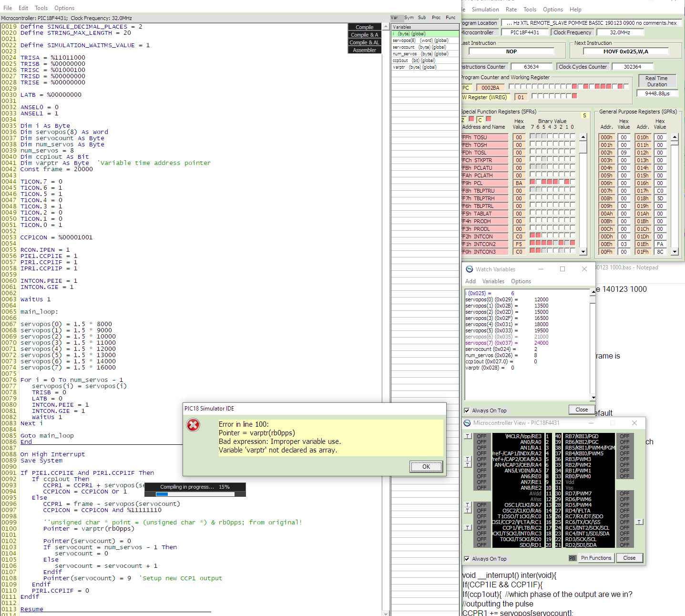Open the Options menu in the BASIC editor

point(64,8)
